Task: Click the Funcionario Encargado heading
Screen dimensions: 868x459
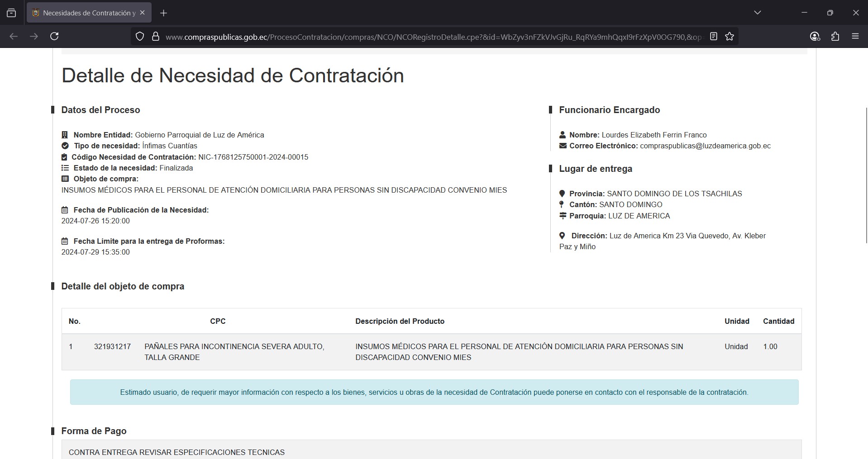Action: pyautogui.click(x=610, y=110)
